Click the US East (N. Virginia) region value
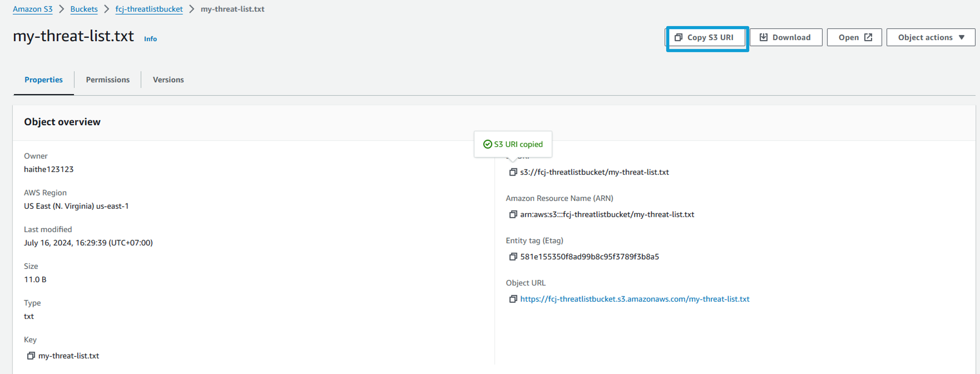Viewport: 980px width, 374px height. [x=76, y=206]
